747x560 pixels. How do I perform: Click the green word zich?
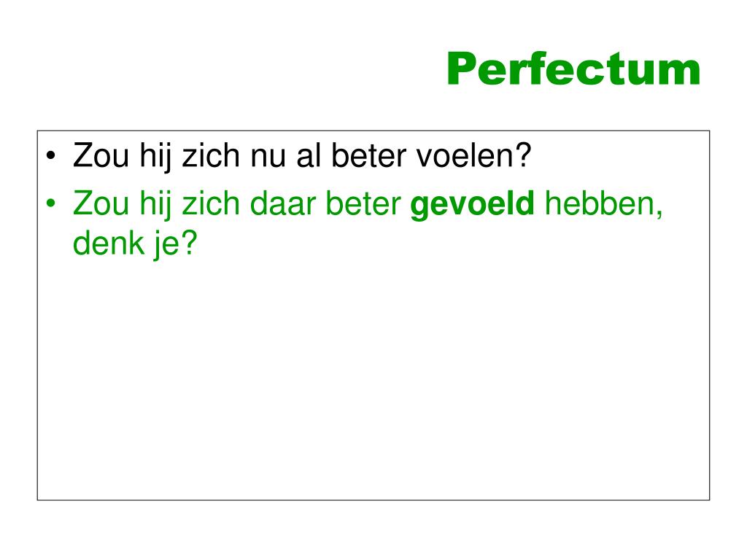(x=211, y=203)
